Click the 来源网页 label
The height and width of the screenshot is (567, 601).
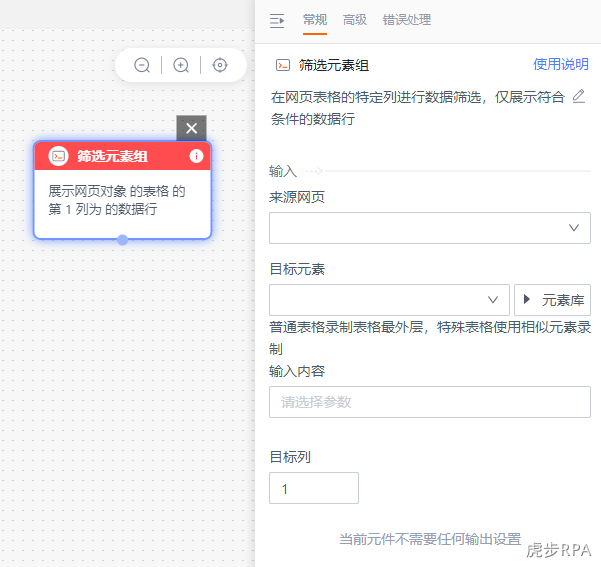point(297,197)
